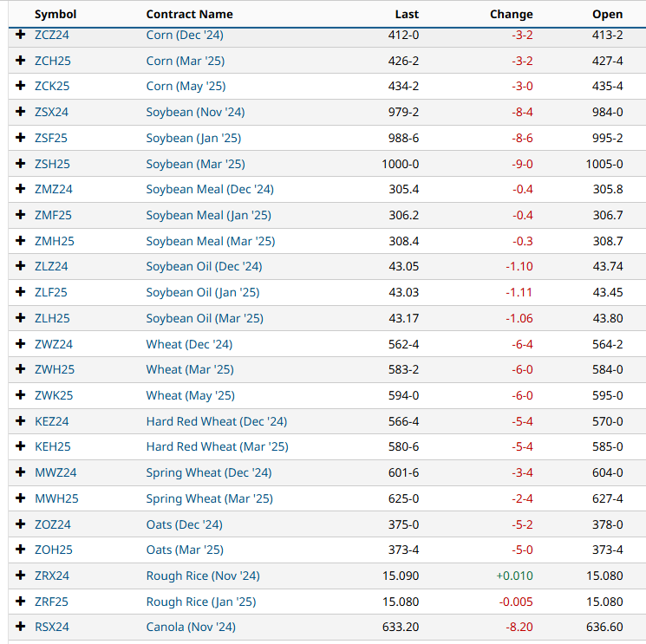
Task: Open Soybean Meal (Jan '25) contract link
Action: pyautogui.click(x=209, y=215)
